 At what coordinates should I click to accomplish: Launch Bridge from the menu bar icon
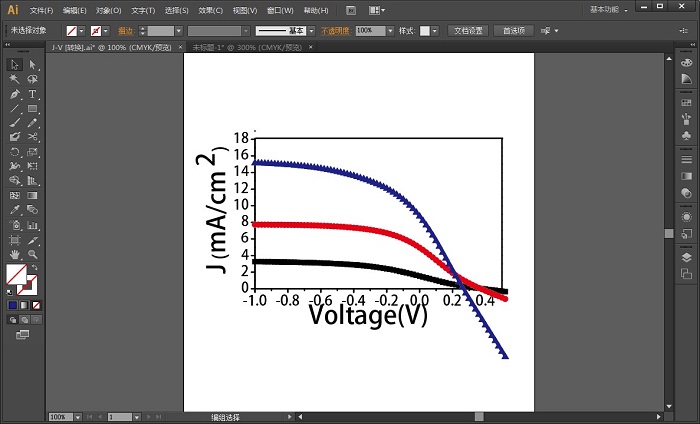pyautogui.click(x=351, y=10)
